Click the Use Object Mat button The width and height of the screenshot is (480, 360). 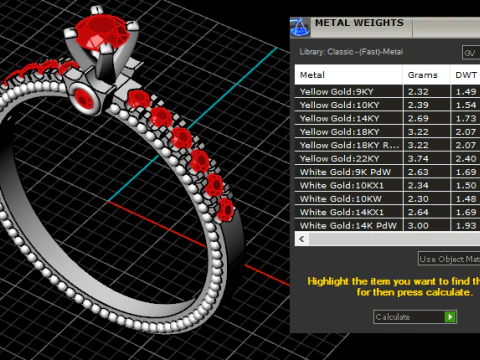(449, 259)
